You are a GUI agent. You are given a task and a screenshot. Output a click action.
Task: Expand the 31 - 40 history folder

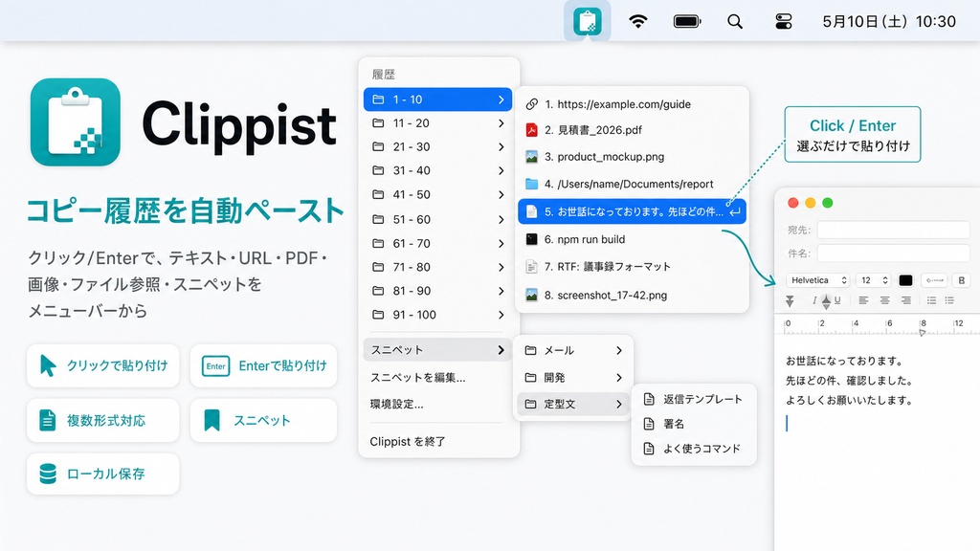(437, 170)
